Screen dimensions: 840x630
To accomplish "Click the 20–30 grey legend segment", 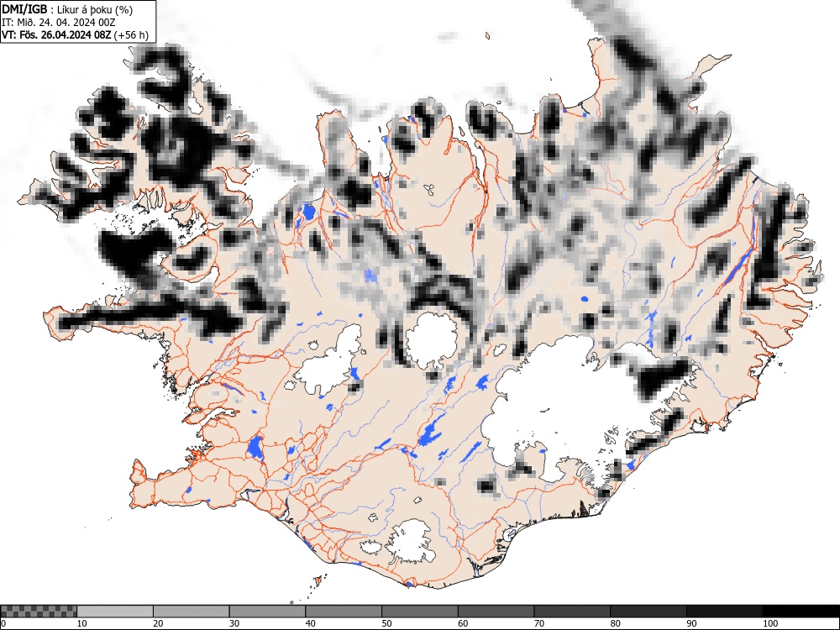I will pyautogui.click(x=192, y=612).
